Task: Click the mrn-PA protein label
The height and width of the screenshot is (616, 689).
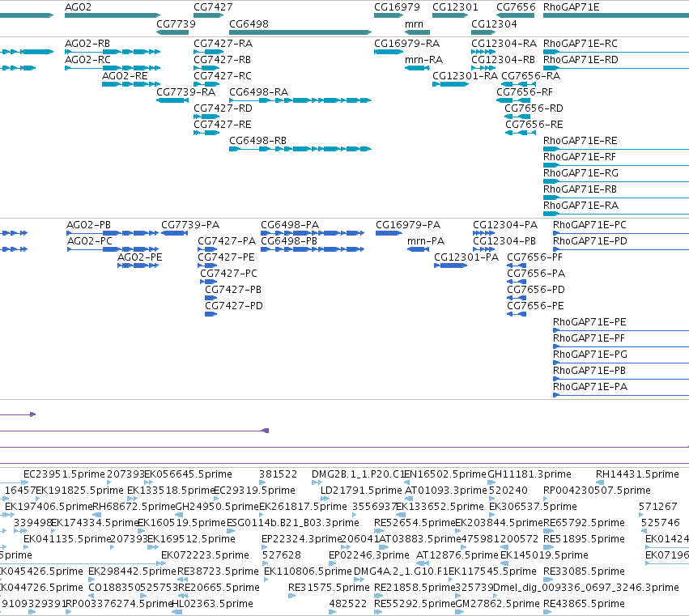Action: click(x=425, y=240)
